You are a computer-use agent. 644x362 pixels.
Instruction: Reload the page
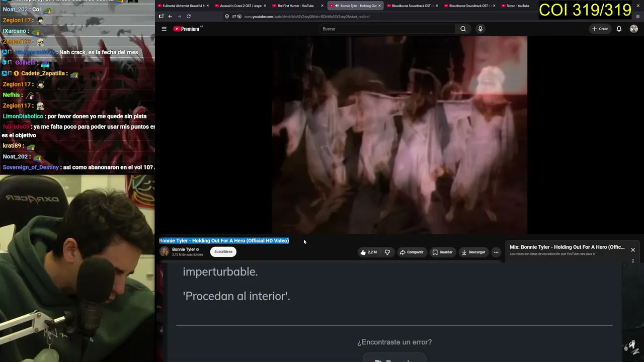189,16
